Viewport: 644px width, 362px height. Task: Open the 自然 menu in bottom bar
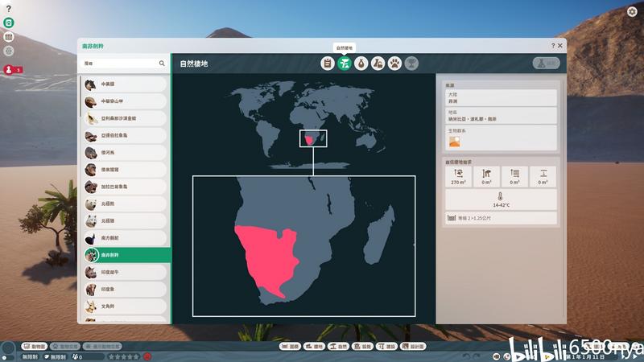(x=338, y=347)
